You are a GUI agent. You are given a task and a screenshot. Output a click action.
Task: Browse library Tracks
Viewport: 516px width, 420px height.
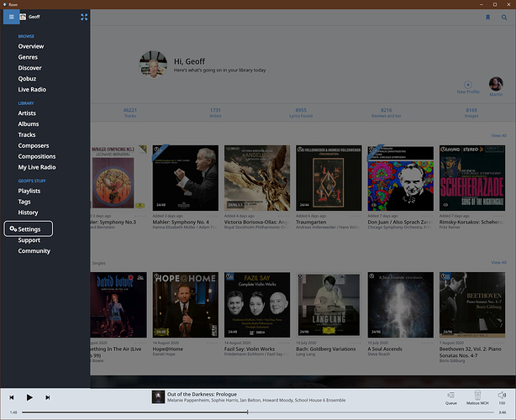pos(27,135)
